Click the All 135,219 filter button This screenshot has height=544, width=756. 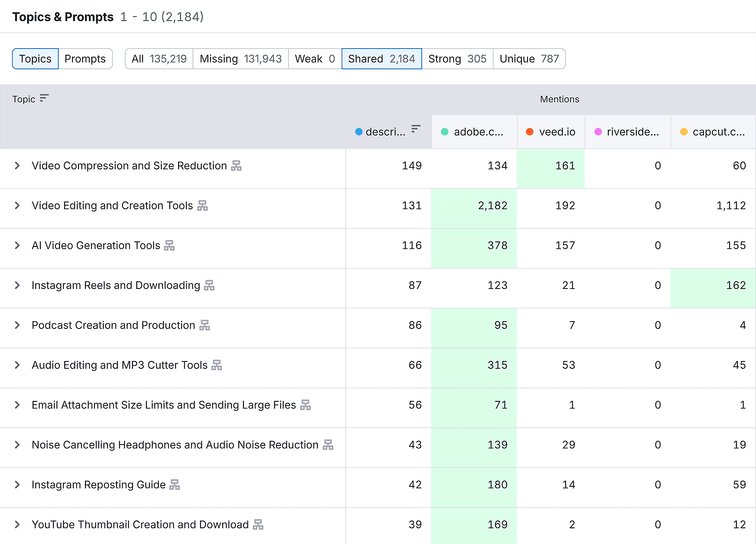click(159, 59)
